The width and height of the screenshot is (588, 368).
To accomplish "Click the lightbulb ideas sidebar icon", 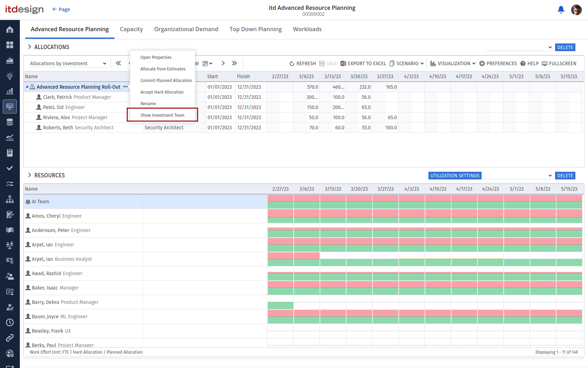I will coord(10,76).
